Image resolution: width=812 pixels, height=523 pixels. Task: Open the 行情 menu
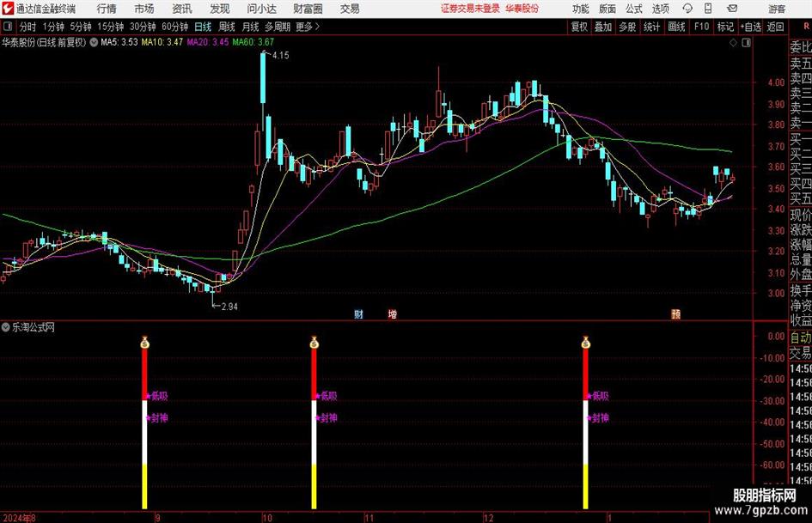(107, 9)
